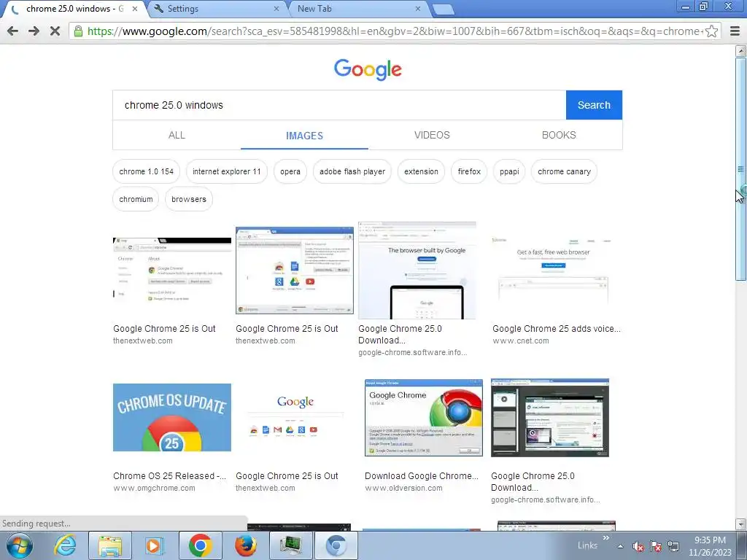Open Google Chrome taskbar icon
Screen dimensions: 747x560
(200, 545)
